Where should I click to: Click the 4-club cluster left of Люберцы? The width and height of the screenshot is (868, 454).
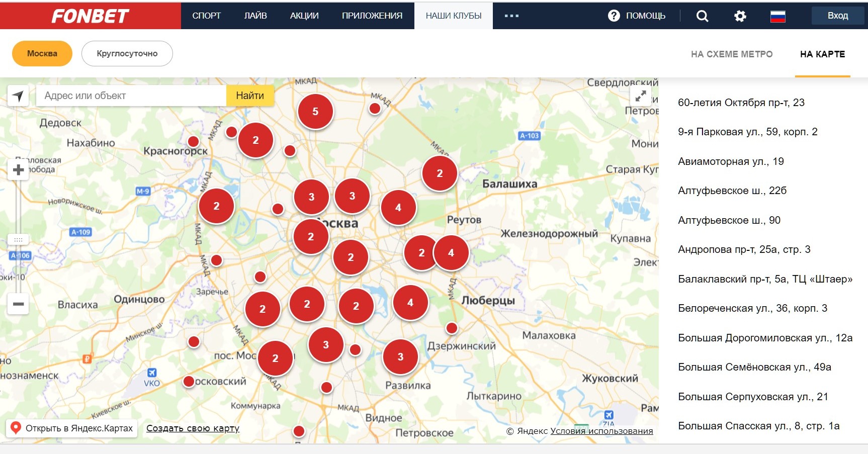[x=410, y=303]
